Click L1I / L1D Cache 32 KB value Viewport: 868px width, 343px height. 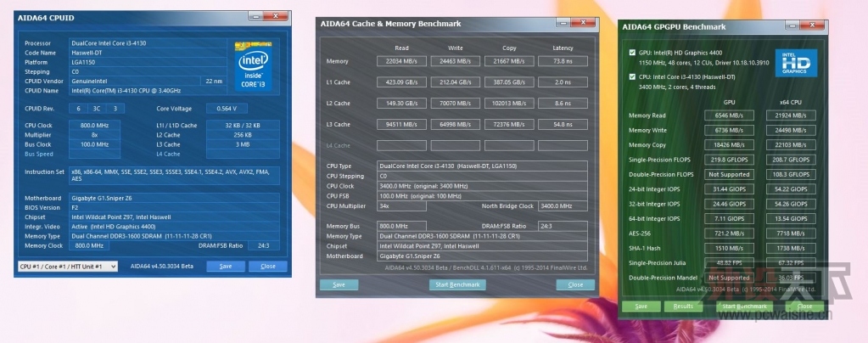point(243,126)
